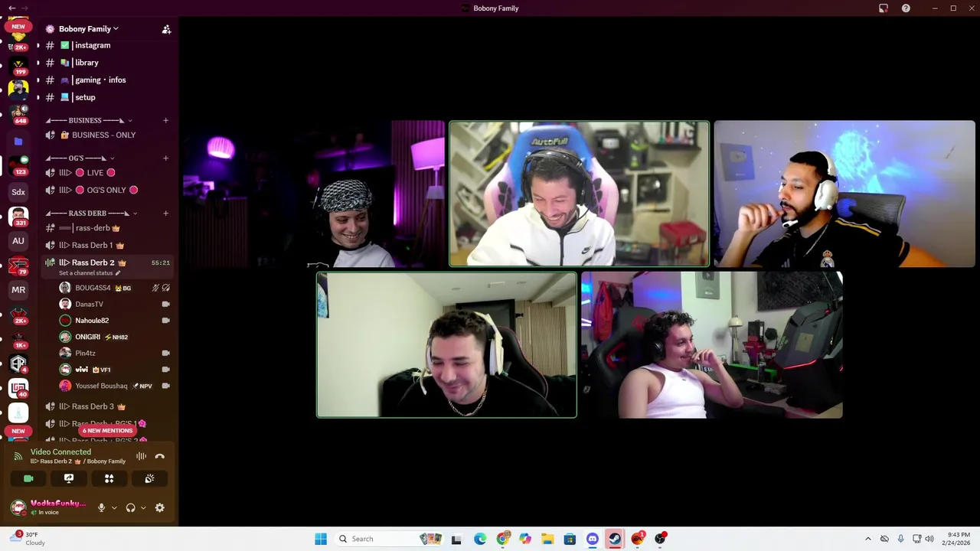Click the invite people icon
980x551 pixels.
click(x=166, y=29)
